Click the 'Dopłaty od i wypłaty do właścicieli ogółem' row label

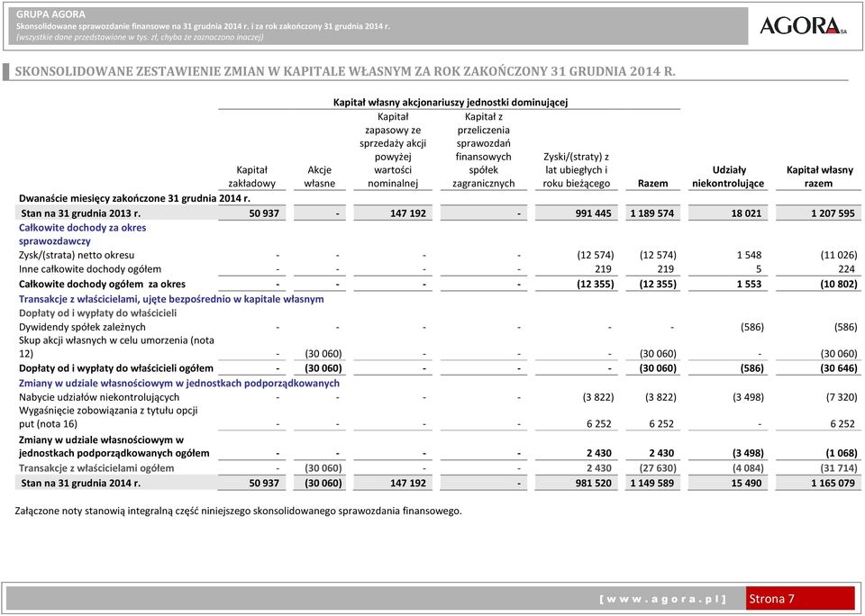pos(116,367)
